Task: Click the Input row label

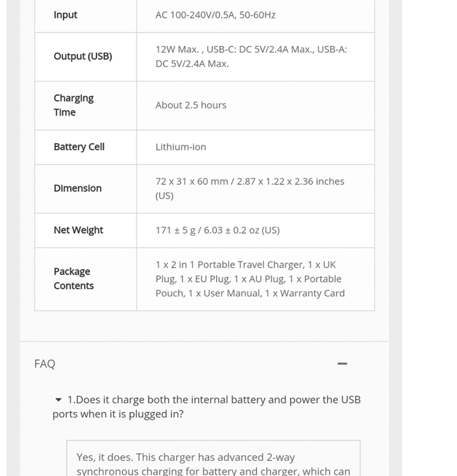Action: tap(65, 15)
